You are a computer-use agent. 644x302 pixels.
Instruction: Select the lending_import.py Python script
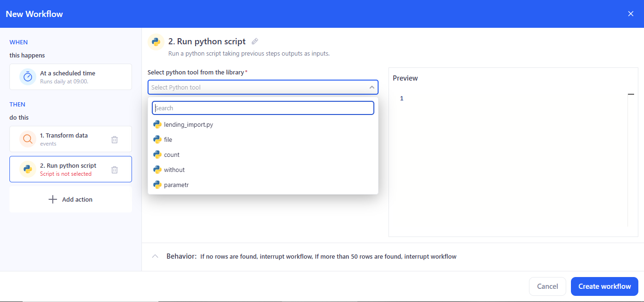[x=188, y=124]
